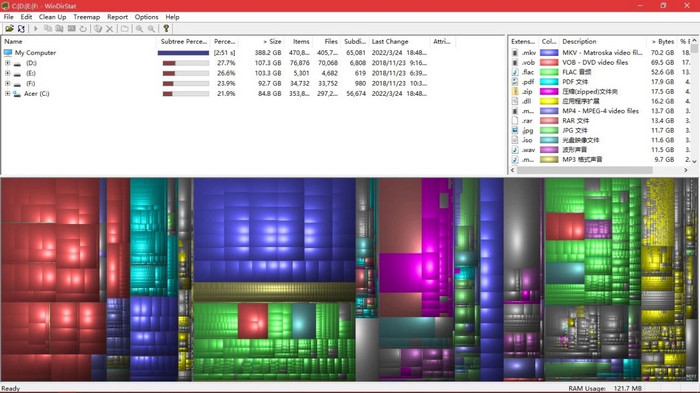This screenshot has height=393, width=700.
Task: Open the Clean Up menu
Action: coord(52,17)
